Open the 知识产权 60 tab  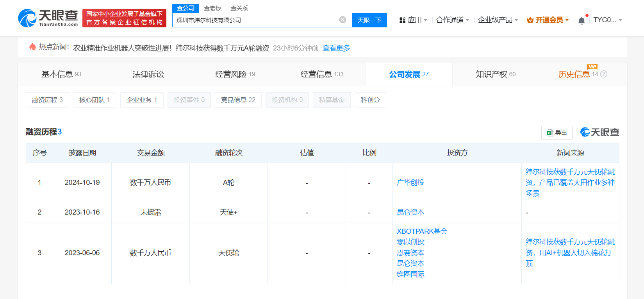[496, 74]
